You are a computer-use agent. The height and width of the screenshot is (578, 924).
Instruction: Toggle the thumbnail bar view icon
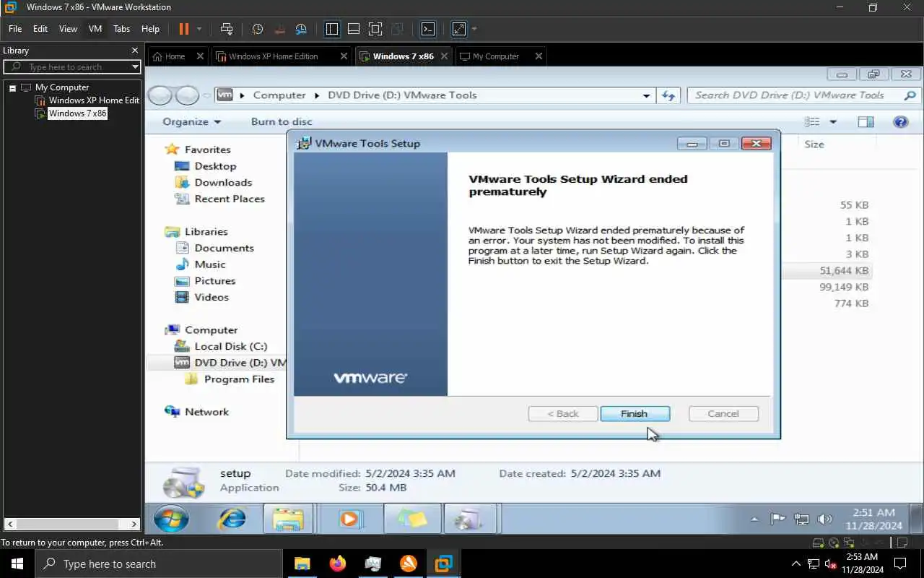[x=354, y=29]
